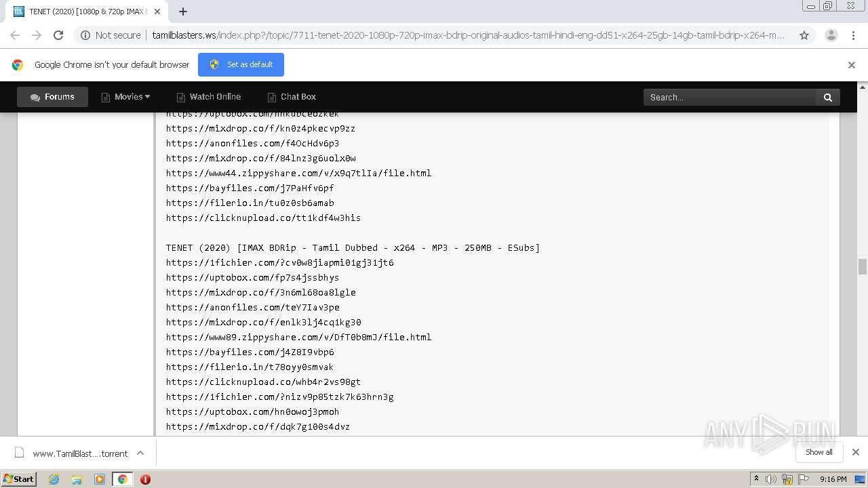868x488 pixels.
Task: Click filerio.in/tu0z0sb6amab link
Action: [250, 203]
